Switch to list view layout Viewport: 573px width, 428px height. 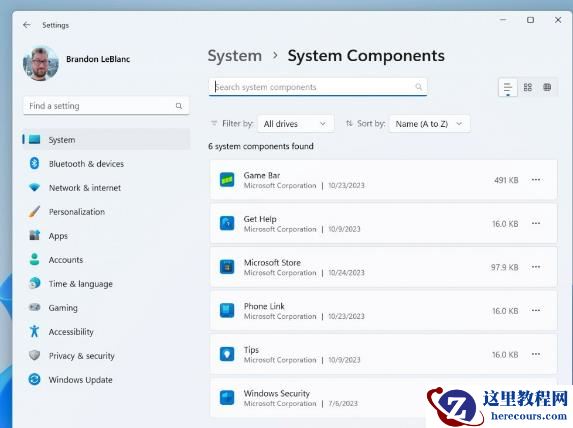(508, 87)
